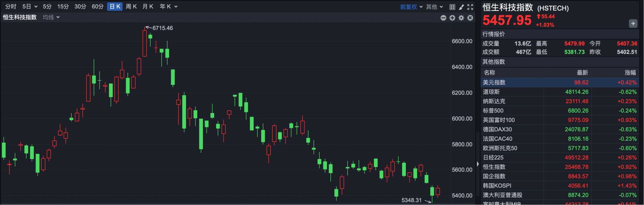
Task: Switch to 周K weekly chart
Action: [x=131, y=7]
